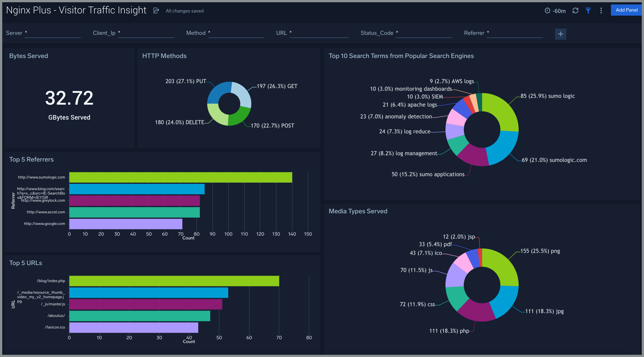Click the Add Panel button
This screenshot has height=357, width=644.
[x=626, y=10]
